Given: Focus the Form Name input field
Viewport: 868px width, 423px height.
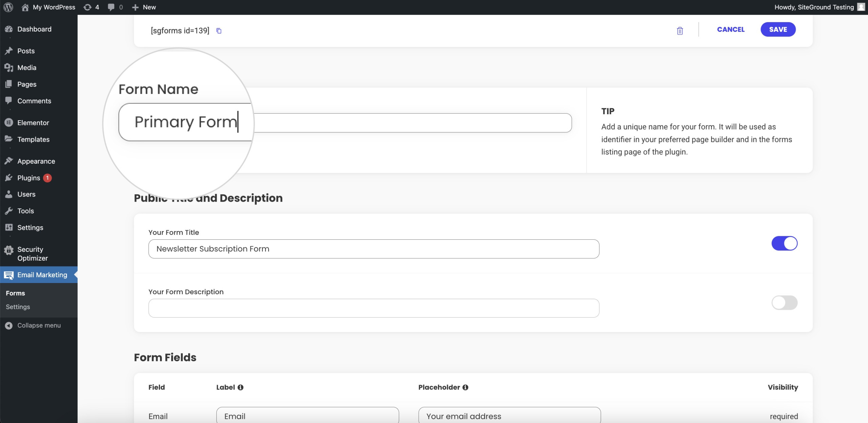Looking at the screenshot, I should 345,123.
